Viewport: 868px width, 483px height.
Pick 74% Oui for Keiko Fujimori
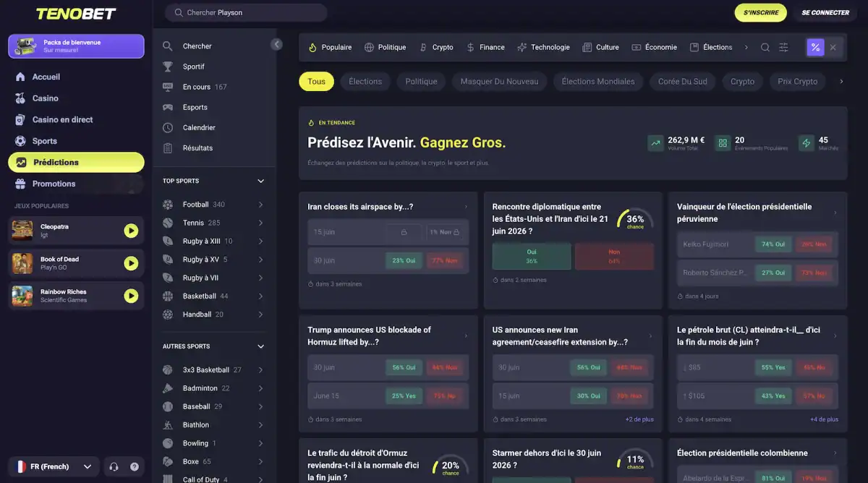773,244
